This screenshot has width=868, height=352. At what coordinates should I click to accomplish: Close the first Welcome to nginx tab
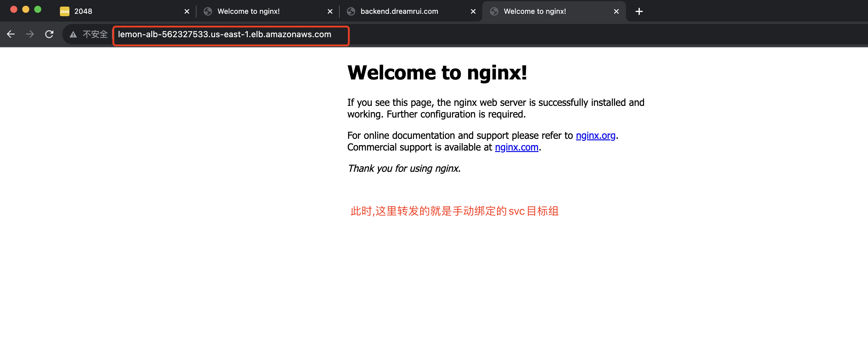[x=330, y=11]
